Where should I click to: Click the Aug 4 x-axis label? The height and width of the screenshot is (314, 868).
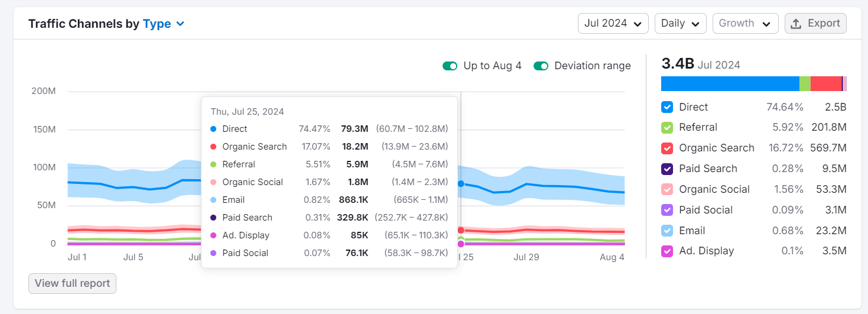click(612, 257)
